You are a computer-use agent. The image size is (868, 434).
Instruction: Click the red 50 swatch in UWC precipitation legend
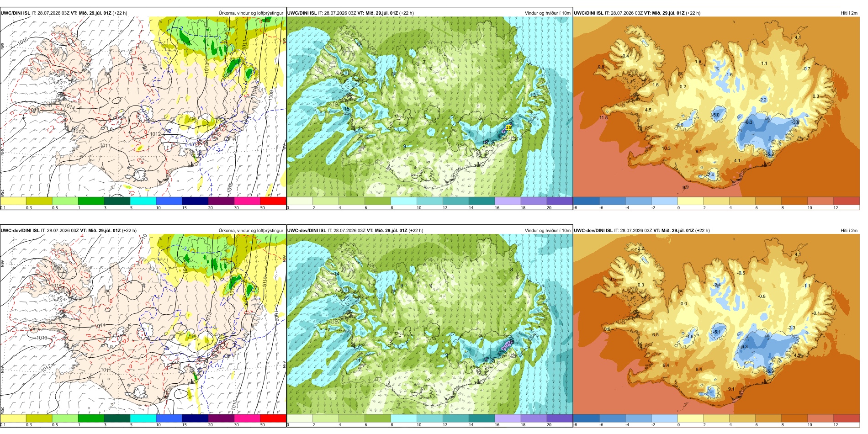point(273,201)
